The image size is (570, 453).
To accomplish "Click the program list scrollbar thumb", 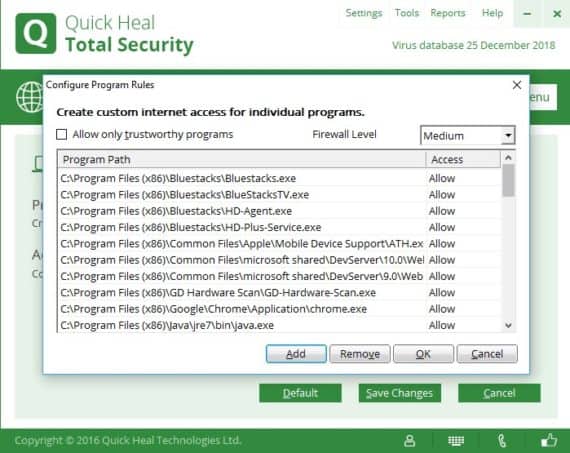I will coord(509,180).
